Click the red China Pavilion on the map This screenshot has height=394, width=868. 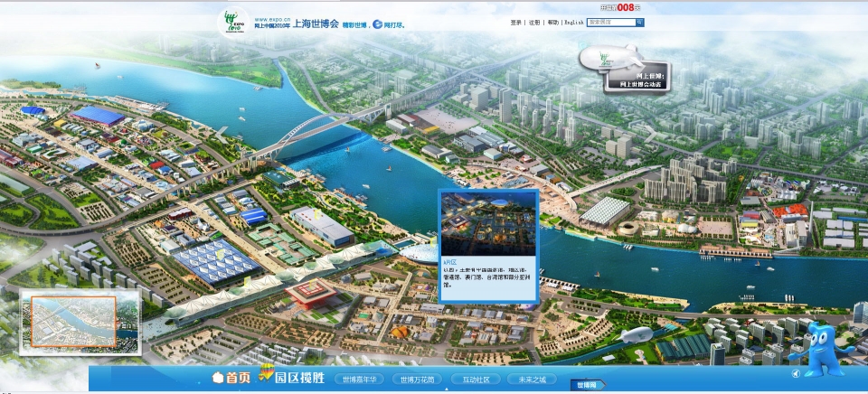point(311,294)
